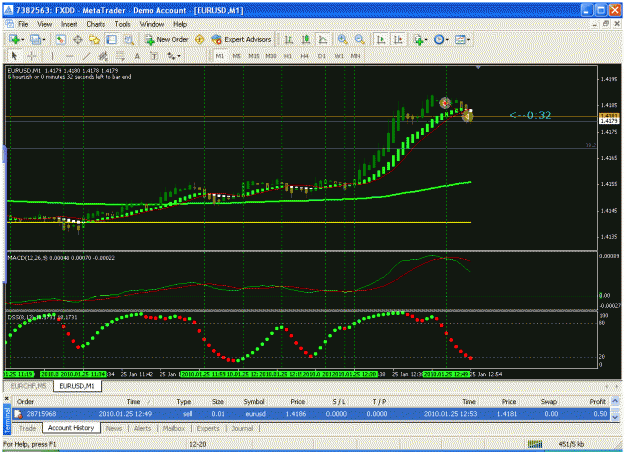Select order 28715968 row
Image resolution: width=625 pixels, height=452 pixels.
coord(311,414)
